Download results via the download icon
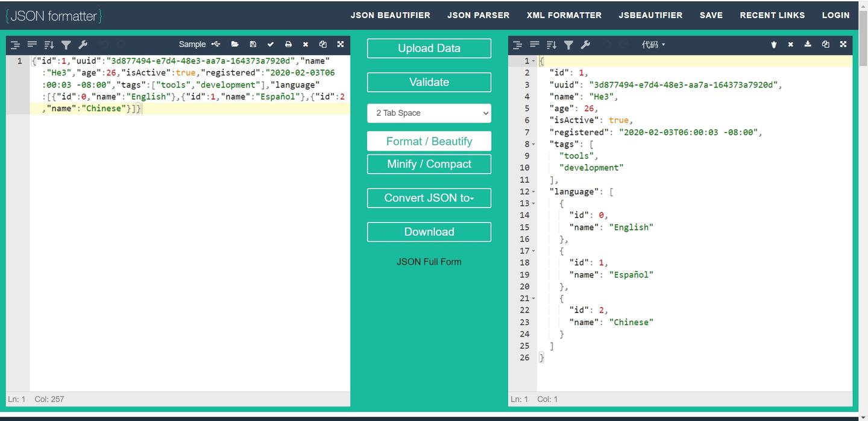 pos(807,44)
